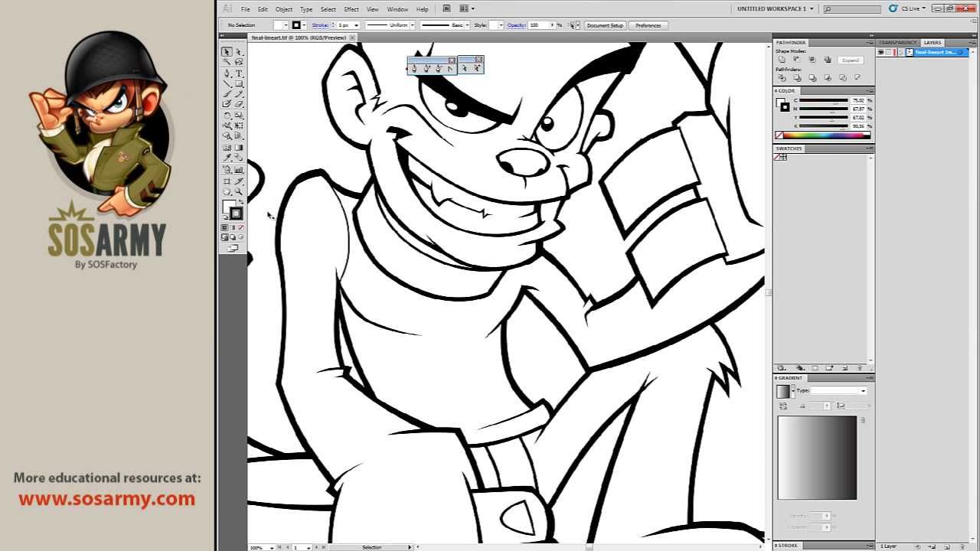Toggle visibility eye of final-lineart layer
This screenshot has height=551, width=980.
881,52
